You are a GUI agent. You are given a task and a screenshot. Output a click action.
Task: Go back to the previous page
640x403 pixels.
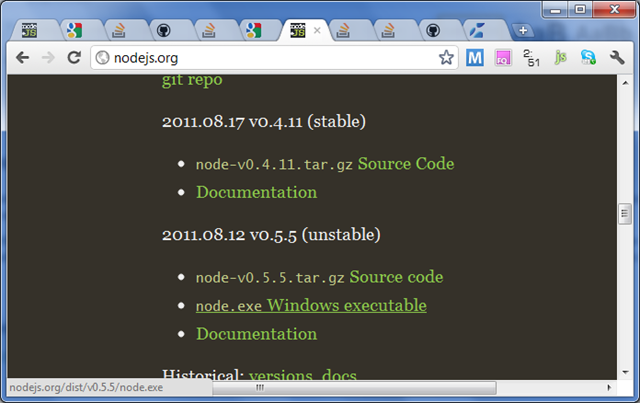pyautogui.click(x=22, y=58)
